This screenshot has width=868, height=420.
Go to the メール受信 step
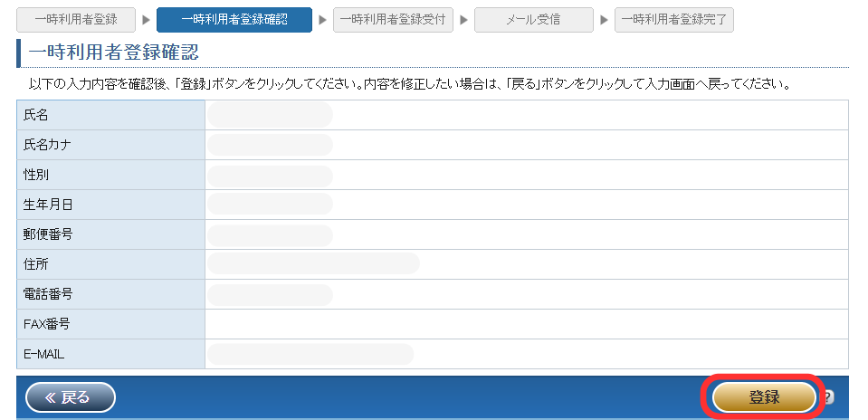(533, 20)
